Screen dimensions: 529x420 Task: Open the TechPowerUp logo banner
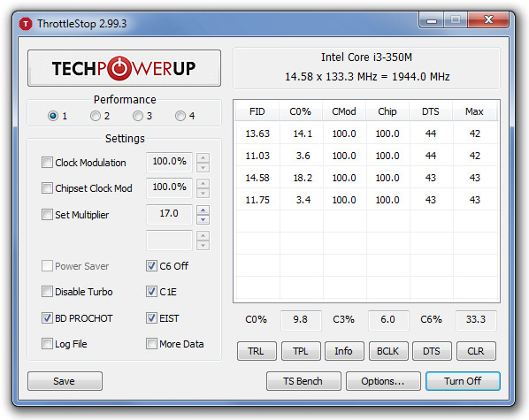click(x=124, y=68)
